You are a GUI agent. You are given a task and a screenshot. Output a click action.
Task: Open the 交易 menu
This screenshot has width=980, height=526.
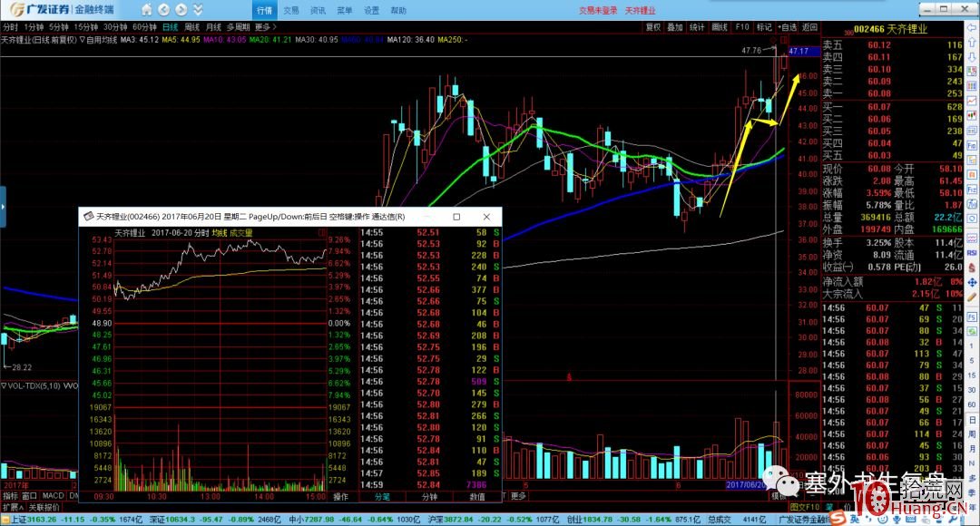point(291,11)
